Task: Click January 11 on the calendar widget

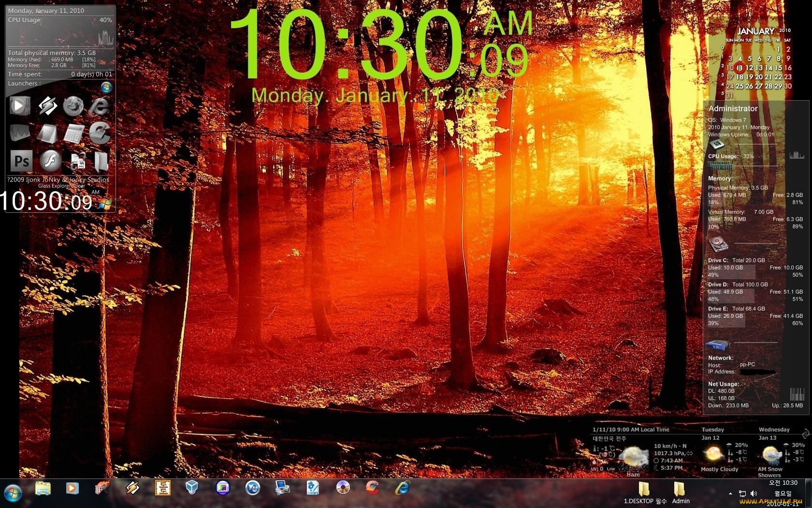Action: point(739,68)
